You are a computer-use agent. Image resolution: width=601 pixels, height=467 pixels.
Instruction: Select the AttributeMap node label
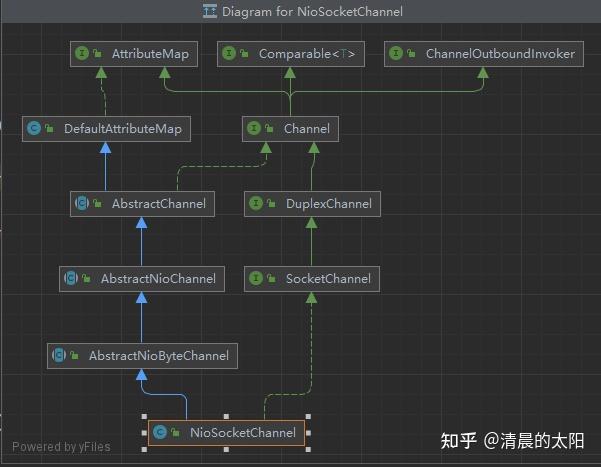click(x=150, y=54)
